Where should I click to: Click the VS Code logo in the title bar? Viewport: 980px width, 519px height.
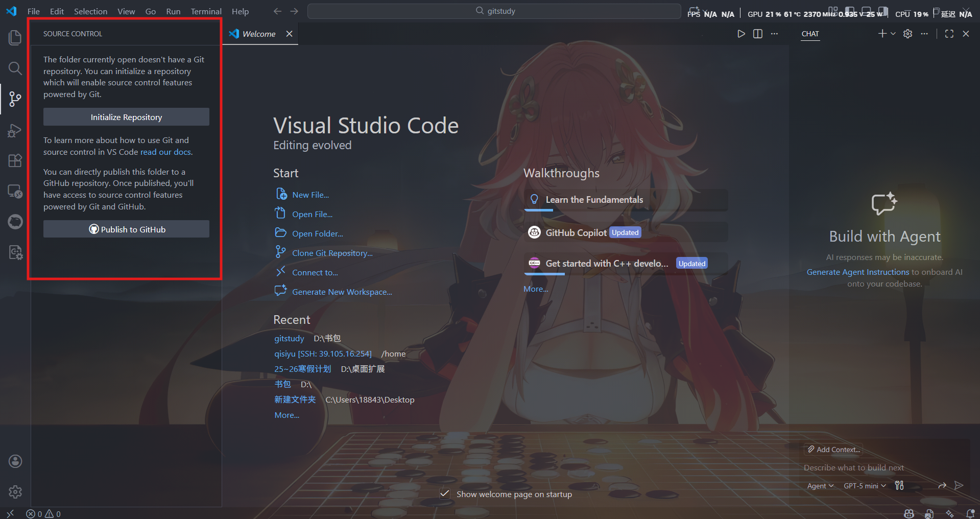(x=11, y=11)
